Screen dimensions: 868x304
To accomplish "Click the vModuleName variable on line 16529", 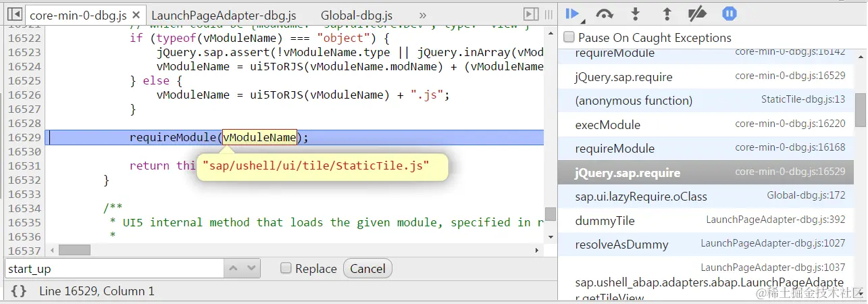I will click(x=260, y=137).
